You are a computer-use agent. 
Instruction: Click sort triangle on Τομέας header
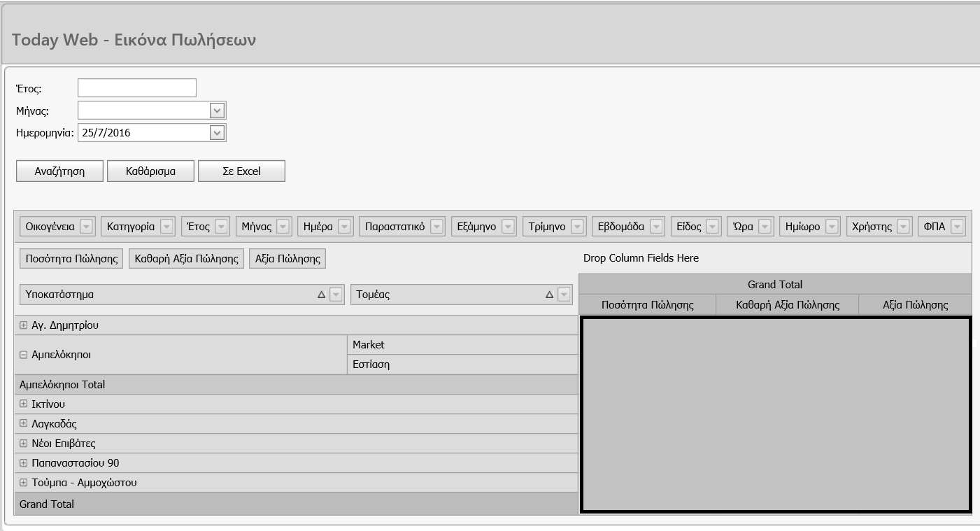pos(549,295)
